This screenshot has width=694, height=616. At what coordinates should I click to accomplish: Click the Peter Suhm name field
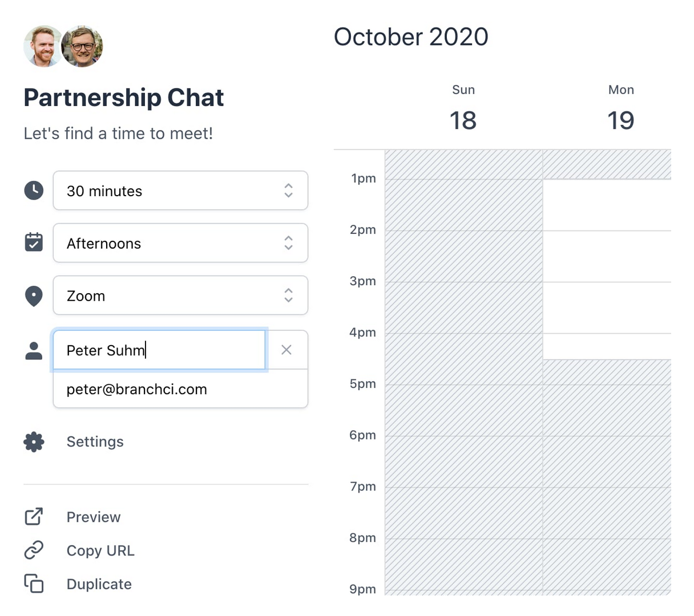click(159, 350)
